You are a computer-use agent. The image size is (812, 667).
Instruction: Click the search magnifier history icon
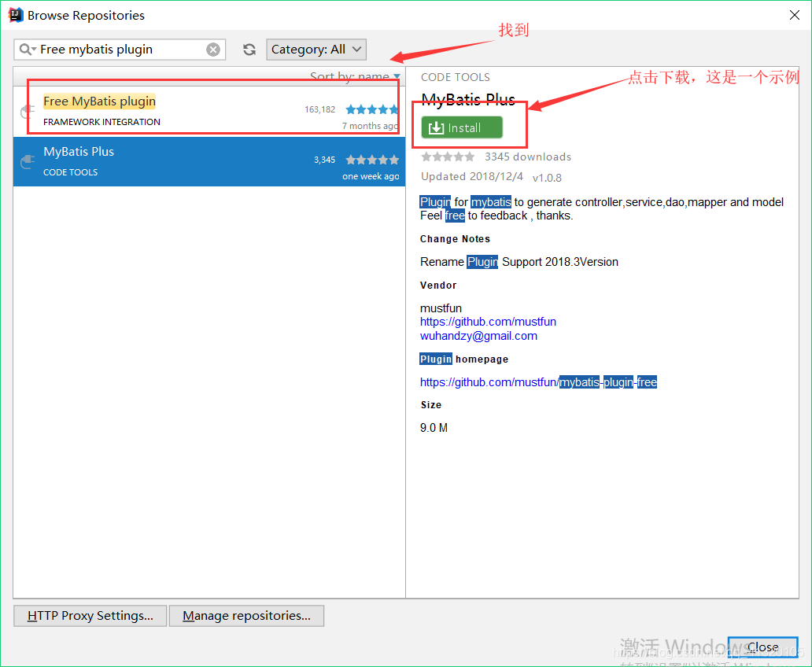coord(27,50)
